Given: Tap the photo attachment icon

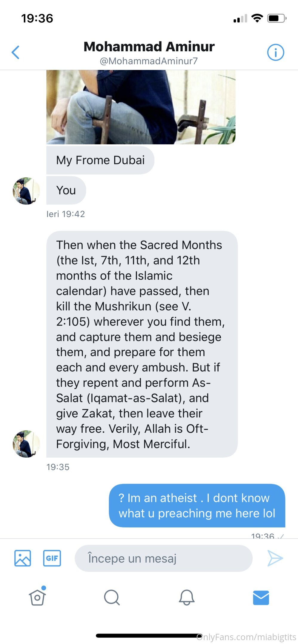Looking at the screenshot, I should pyautogui.click(x=23, y=558).
